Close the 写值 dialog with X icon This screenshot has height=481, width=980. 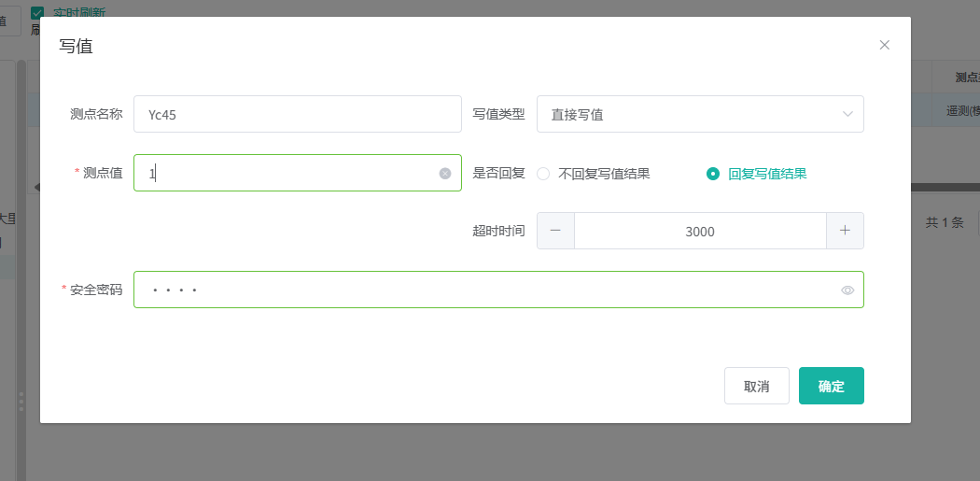[x=884, y=45]
